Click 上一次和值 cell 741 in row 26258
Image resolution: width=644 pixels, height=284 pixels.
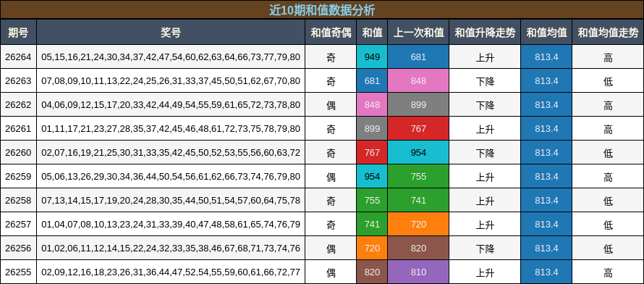click(x=418, y=200)
